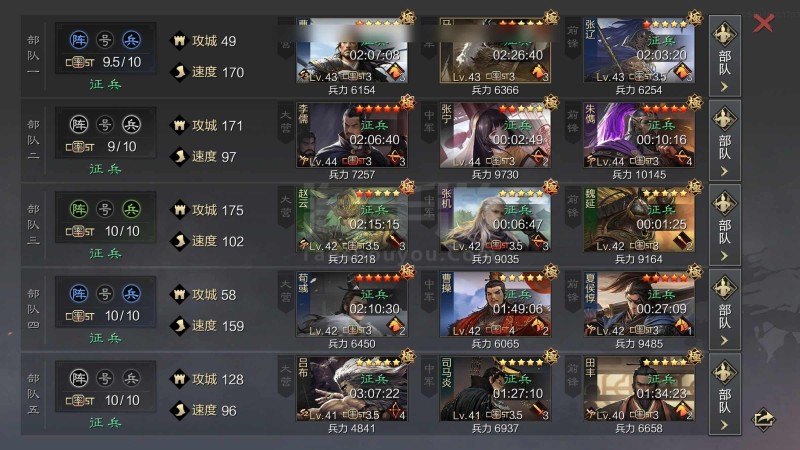Expand the 部队 panel for team three
This screenshot has width=800, height=450.
click(724, 225)
